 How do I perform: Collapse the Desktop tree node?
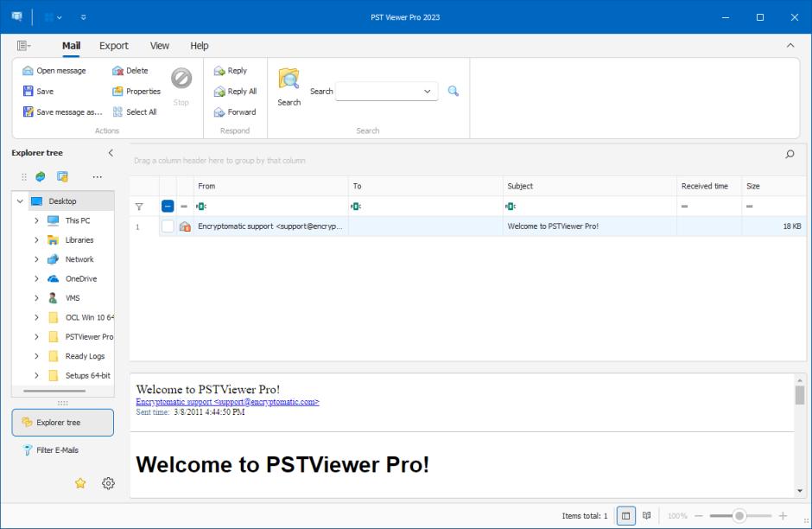click(20, 201)
